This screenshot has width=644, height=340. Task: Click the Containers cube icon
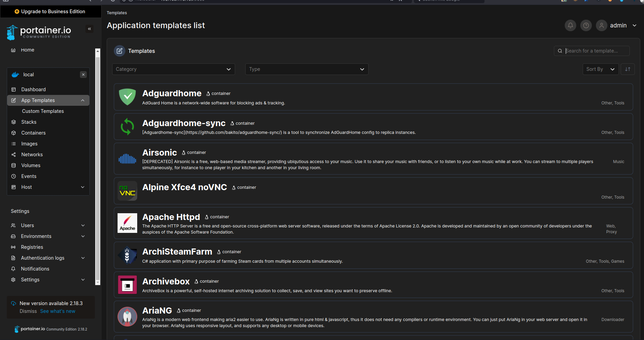tap(14, 133)
